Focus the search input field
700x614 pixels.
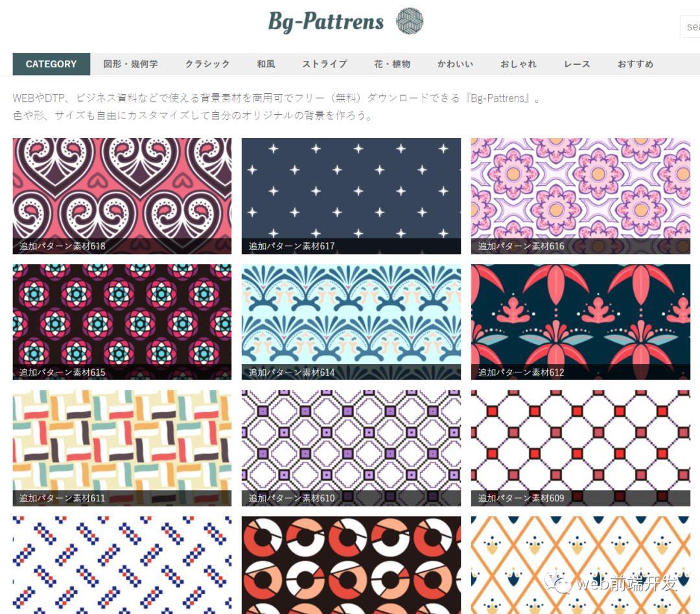pos(690,27)
